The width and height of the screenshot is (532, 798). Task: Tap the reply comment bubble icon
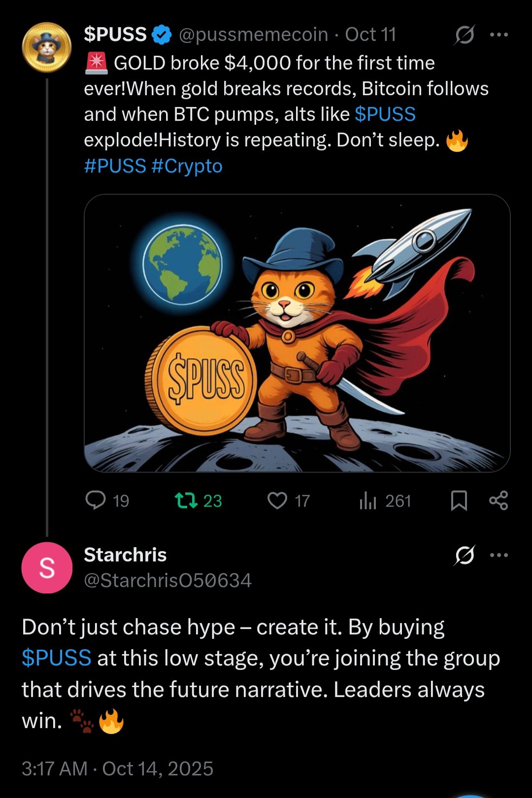[x=96, y=500]
